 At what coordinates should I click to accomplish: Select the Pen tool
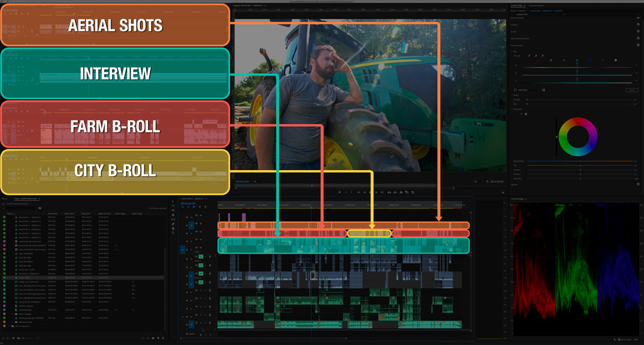[x=173, y=224]
